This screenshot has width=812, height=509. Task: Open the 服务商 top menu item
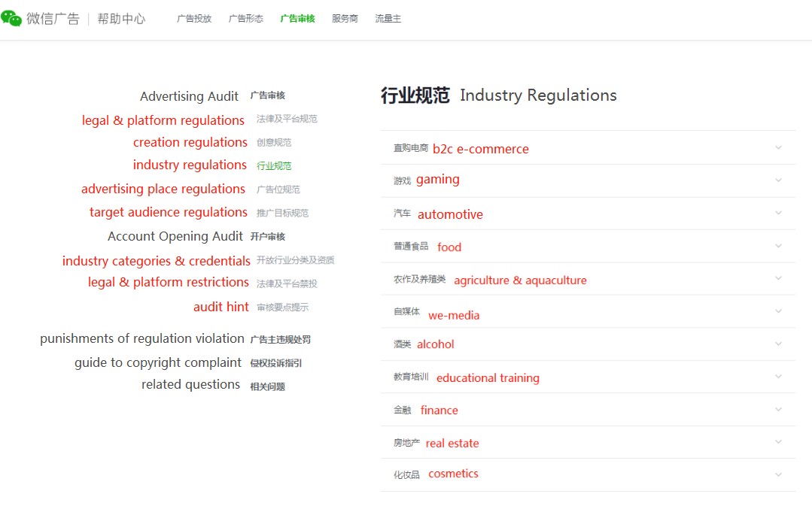tap(345, 19)
